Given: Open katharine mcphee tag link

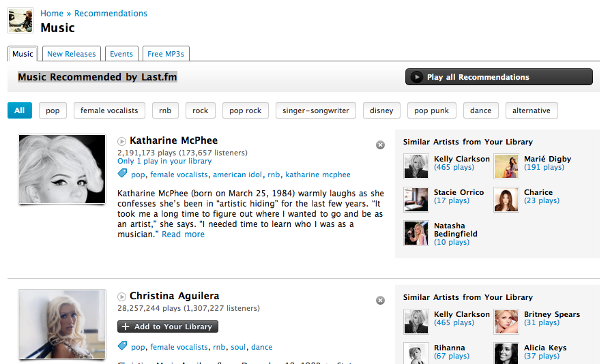Looking at the screenshot, I should point(318,175).
